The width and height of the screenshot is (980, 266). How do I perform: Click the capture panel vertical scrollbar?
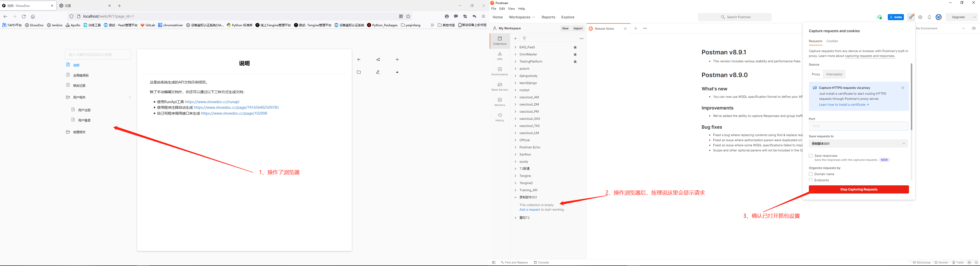[x=911, y=97]
